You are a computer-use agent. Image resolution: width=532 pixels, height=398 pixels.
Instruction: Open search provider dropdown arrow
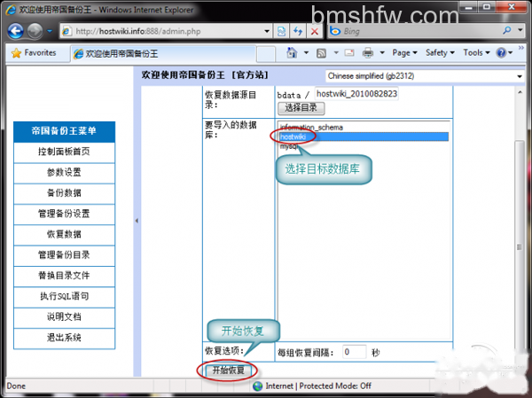pos(520,30)
